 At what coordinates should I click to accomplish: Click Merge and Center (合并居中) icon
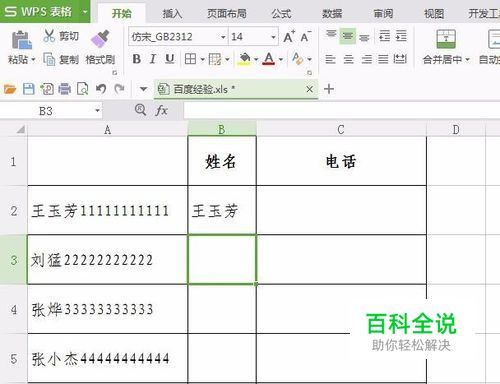[x=446, y=39]
